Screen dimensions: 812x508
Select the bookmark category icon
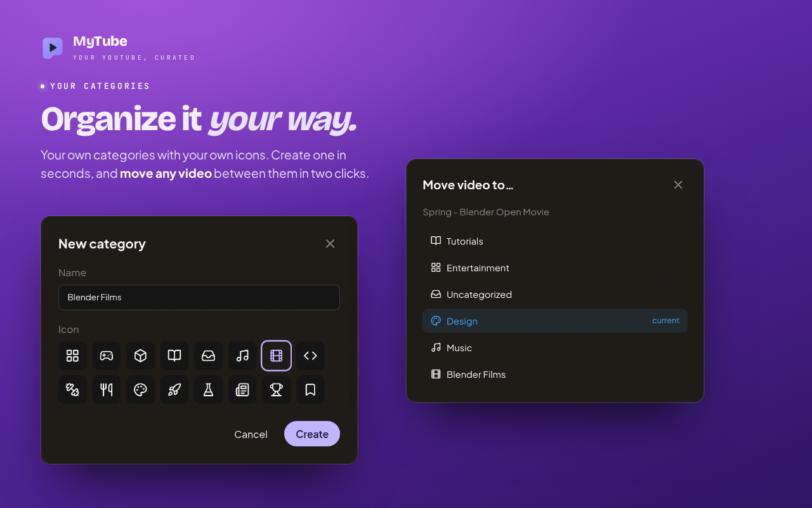310,390
